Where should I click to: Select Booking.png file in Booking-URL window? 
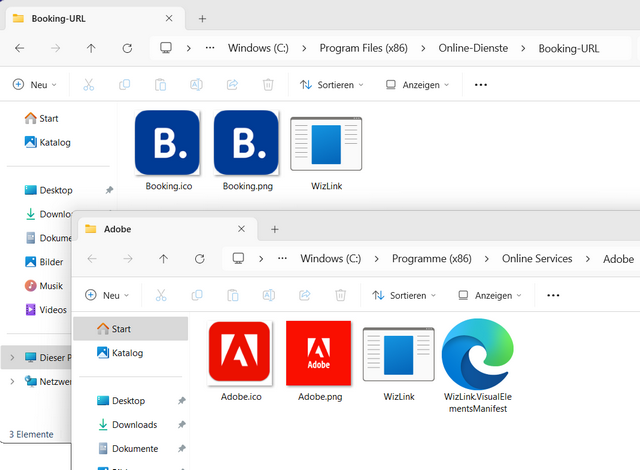click(x=247, y=150)
